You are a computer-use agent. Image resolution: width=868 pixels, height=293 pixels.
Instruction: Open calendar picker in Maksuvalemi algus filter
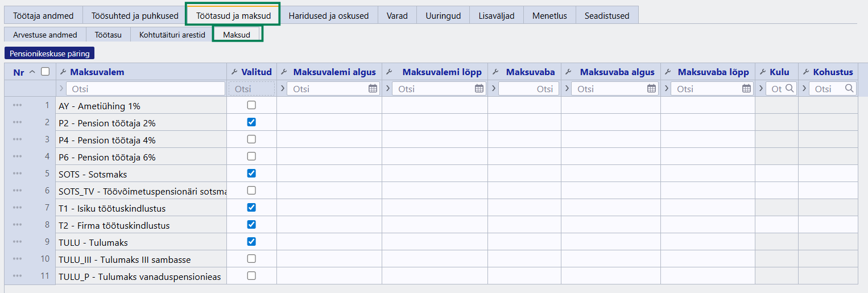[x=373, y=89]
